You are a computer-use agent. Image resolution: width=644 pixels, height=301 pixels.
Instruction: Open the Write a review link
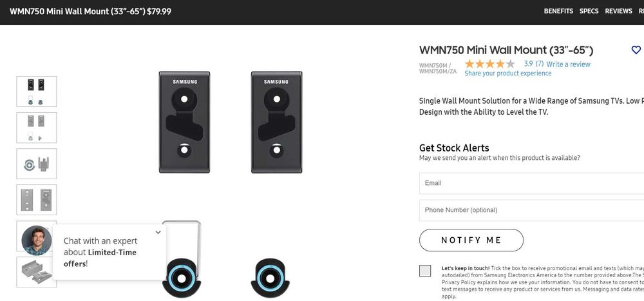pos(568,64)
